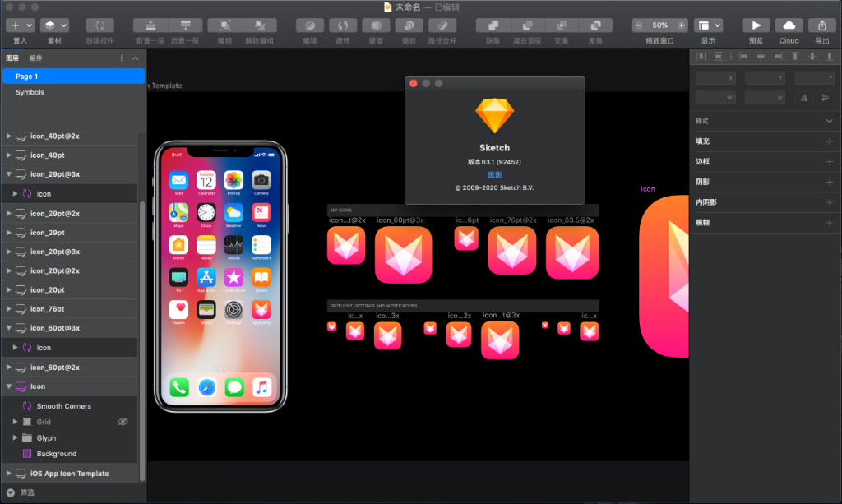Viewport: 842px width, 504px height.
Task: Switch to the 组件 components tab
Action: click(35, 58)
